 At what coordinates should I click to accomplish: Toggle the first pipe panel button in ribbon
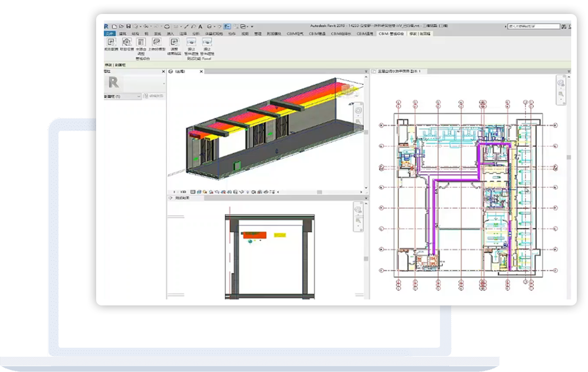(191, 42)
